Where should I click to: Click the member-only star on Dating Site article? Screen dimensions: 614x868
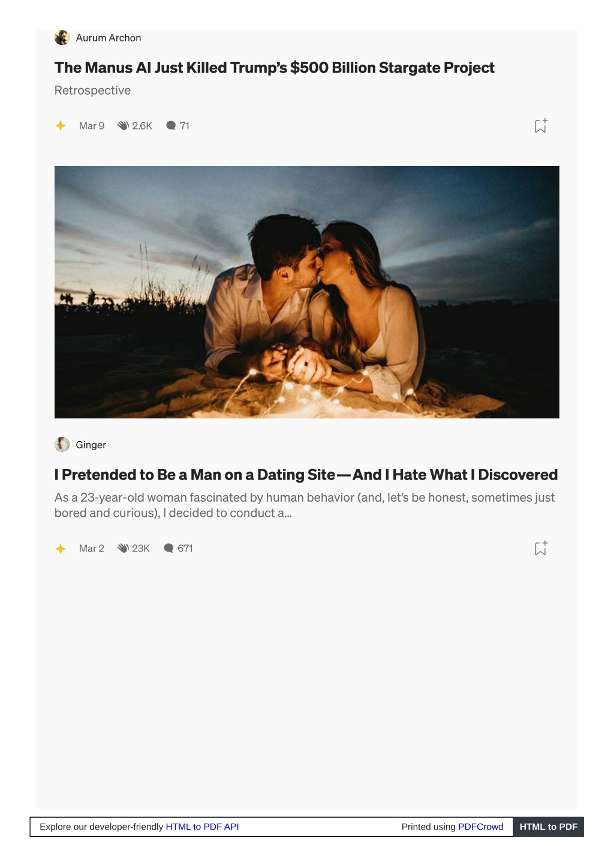61,548
